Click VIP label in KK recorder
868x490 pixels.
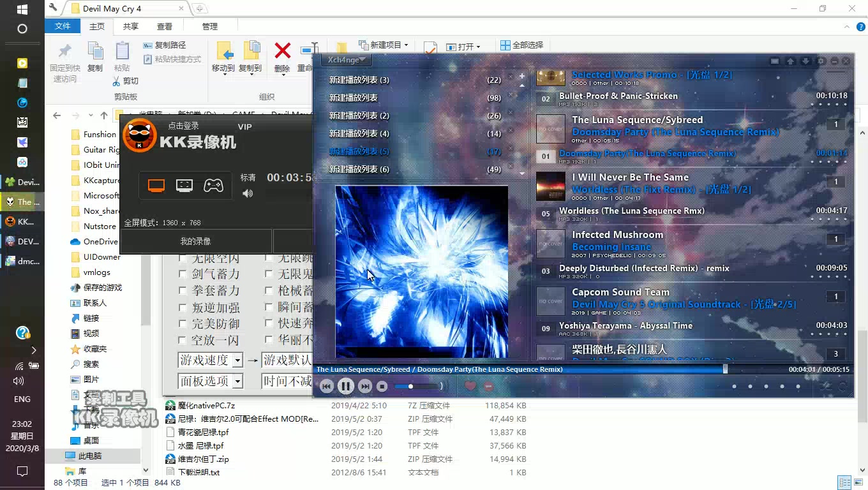245,126
